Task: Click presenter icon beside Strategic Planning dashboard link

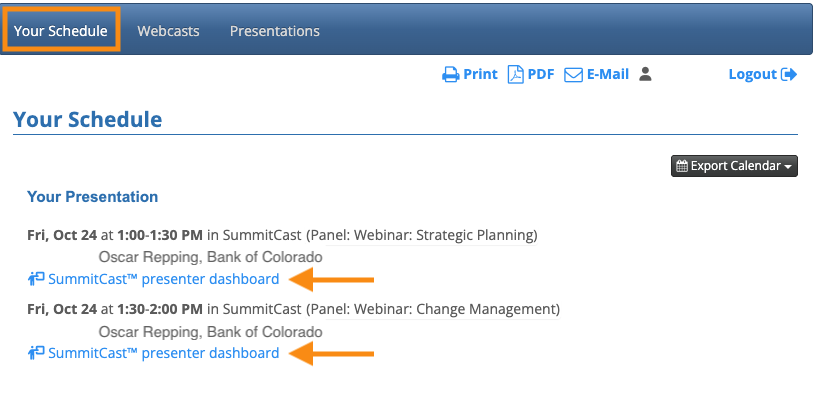Action: [x=36, y=279]
